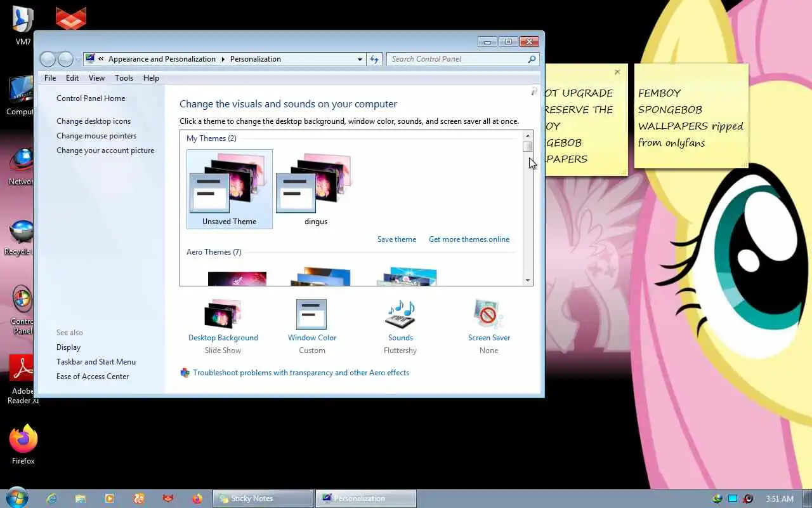812x508 pixels.
Task: Click the My Themes (2) heading
Action: click(x=211, y=138)
